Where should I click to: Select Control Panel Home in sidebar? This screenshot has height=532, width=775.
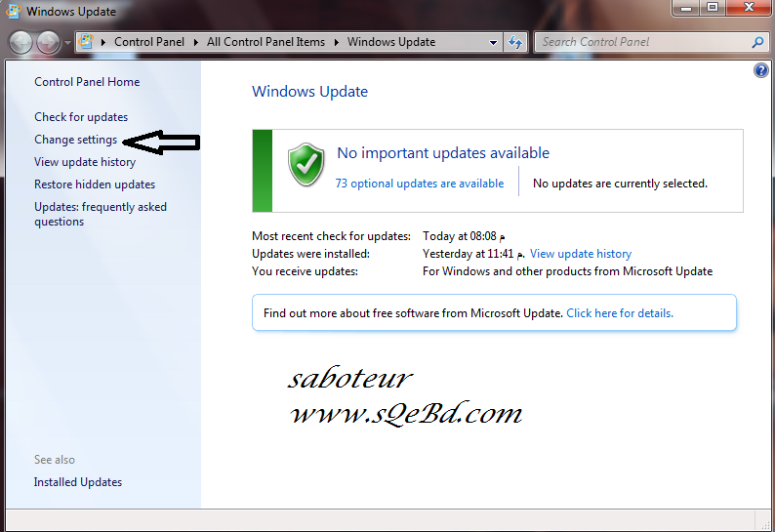(x=87, y=82)
